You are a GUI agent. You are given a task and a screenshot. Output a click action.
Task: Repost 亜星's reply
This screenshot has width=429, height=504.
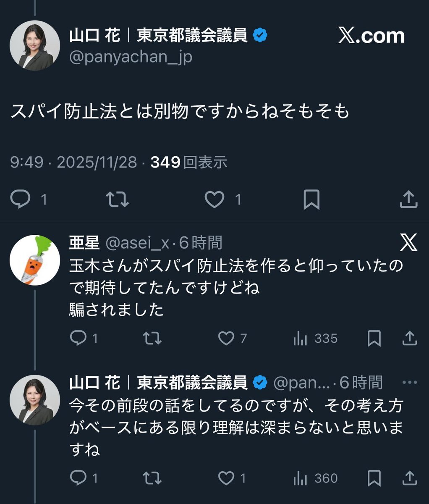pyautogui.click(x=152, y=339)
